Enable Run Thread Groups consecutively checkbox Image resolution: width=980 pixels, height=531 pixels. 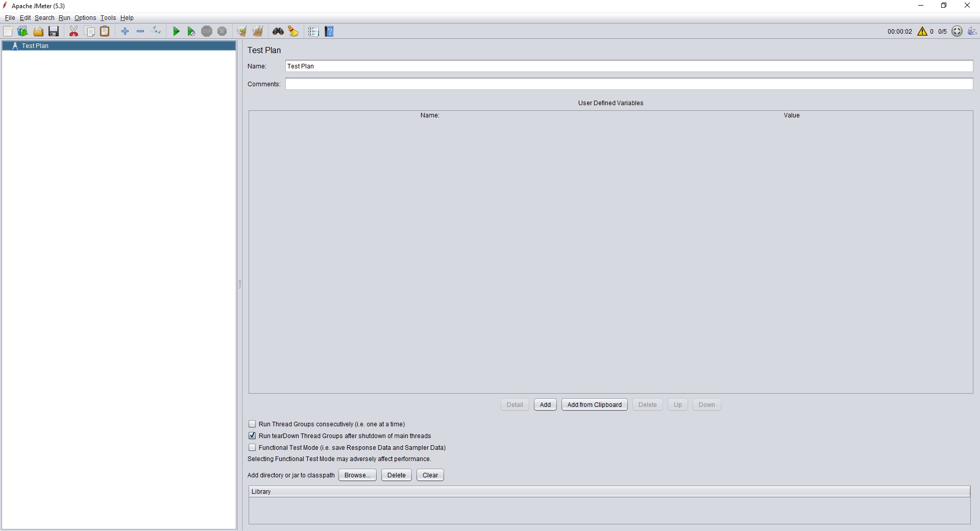coord(252,424)
